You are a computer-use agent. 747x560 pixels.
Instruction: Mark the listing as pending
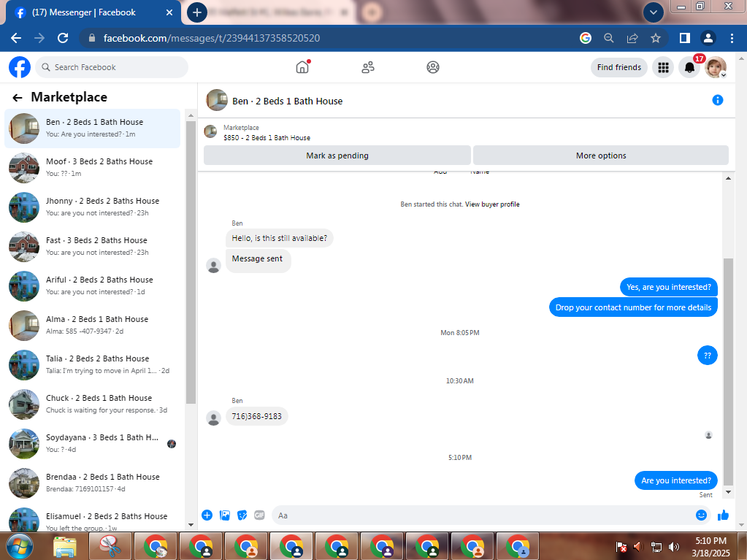coord(337,156)
